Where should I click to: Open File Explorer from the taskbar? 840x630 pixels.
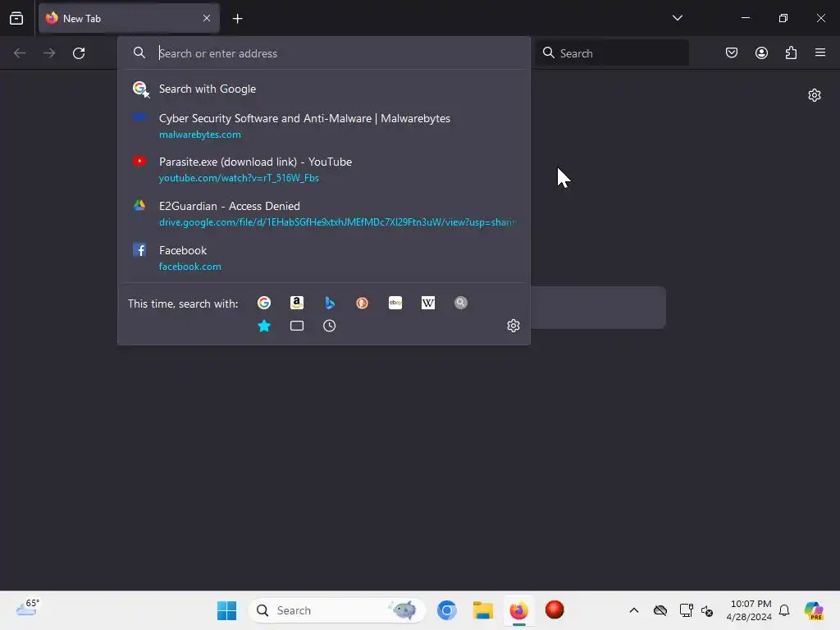[482, 610]
